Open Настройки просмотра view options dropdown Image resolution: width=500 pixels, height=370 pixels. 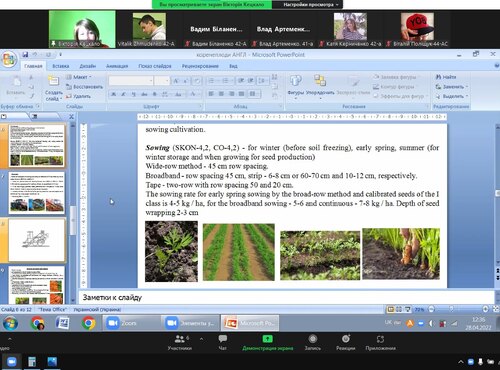coord(310,5)
